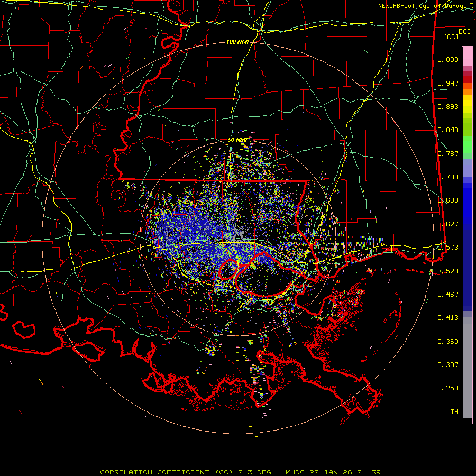Click the [CC] units label

452,36
